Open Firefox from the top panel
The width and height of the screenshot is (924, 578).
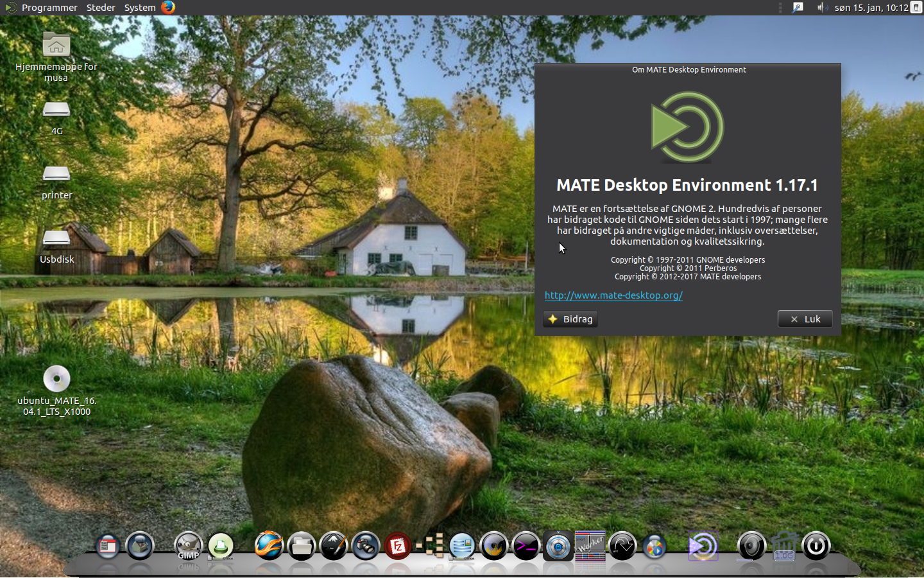pyautogui.click(x=168, y=8)
